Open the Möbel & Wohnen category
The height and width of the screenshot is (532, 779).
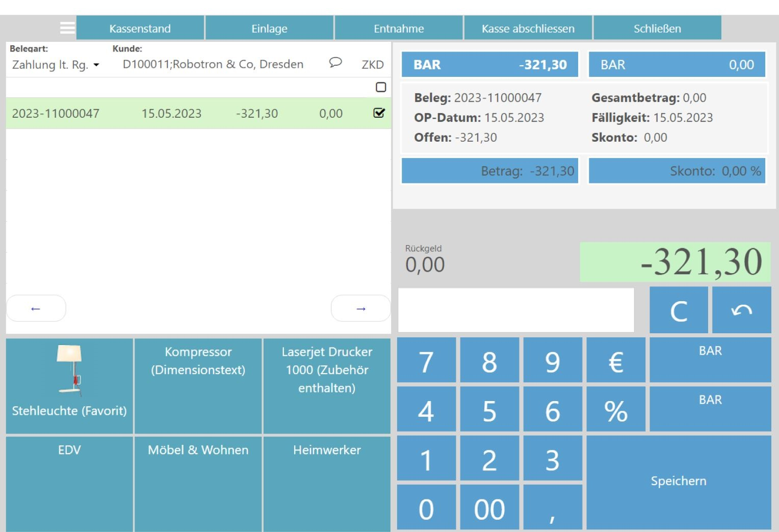[198, 483]
